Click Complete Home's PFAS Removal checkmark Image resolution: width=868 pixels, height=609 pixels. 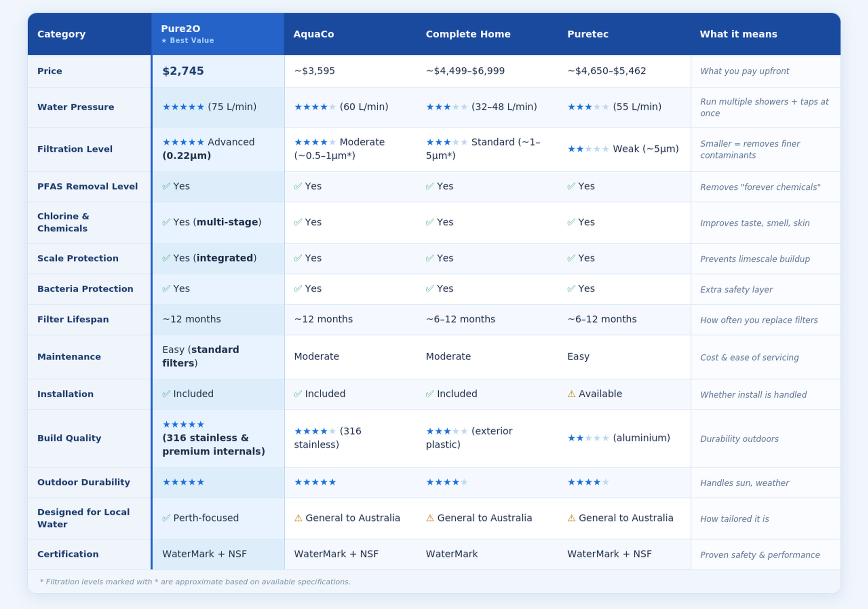(x=429, y=186)
